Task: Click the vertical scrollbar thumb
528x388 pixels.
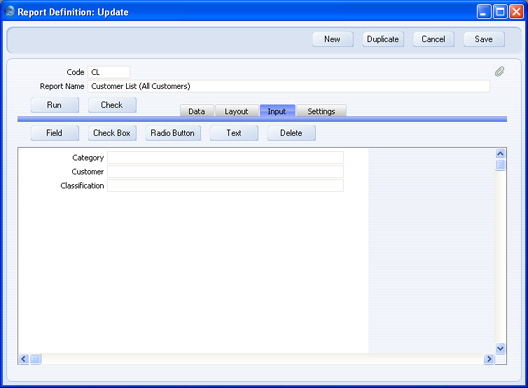Action: coord(500,165)
